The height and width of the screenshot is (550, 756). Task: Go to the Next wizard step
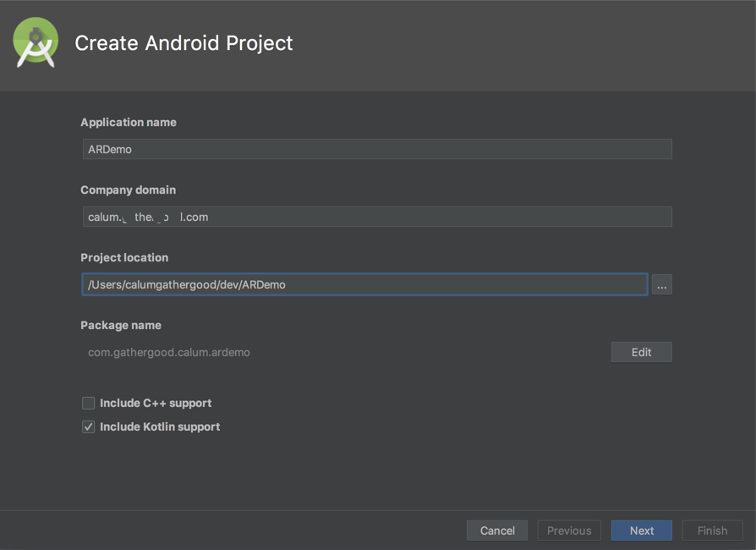(x=641, y=531)
